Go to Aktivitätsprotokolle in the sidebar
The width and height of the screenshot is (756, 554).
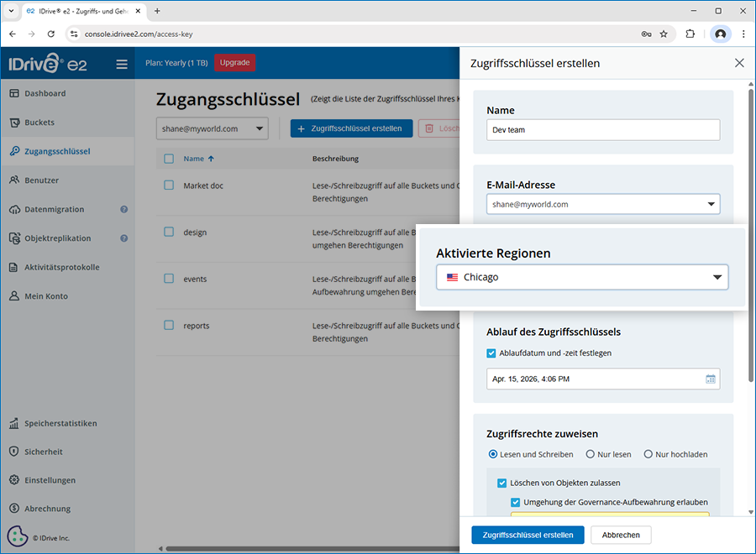click(61, 268)
